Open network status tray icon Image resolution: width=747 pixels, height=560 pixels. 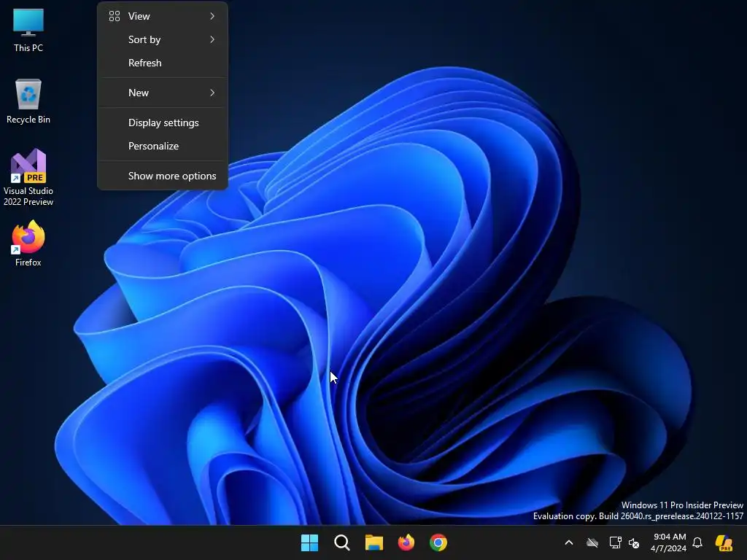tap(615, 542)
